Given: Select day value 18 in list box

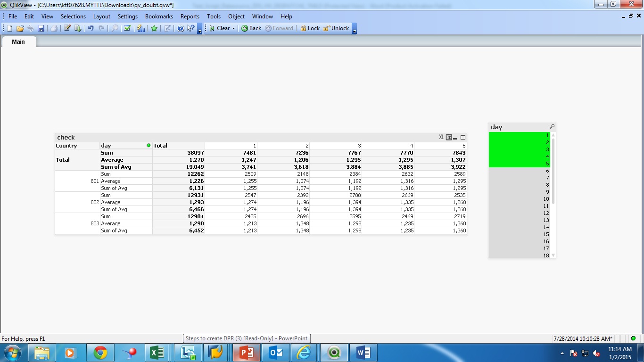Looking at the screenshot, I should [x=520, y=255].
